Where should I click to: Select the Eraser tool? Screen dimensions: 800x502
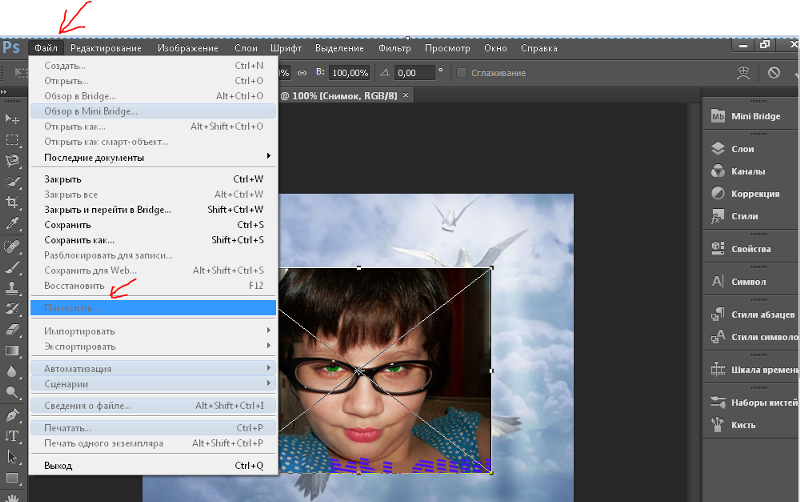pyautogui.click(x=12, y=330)
